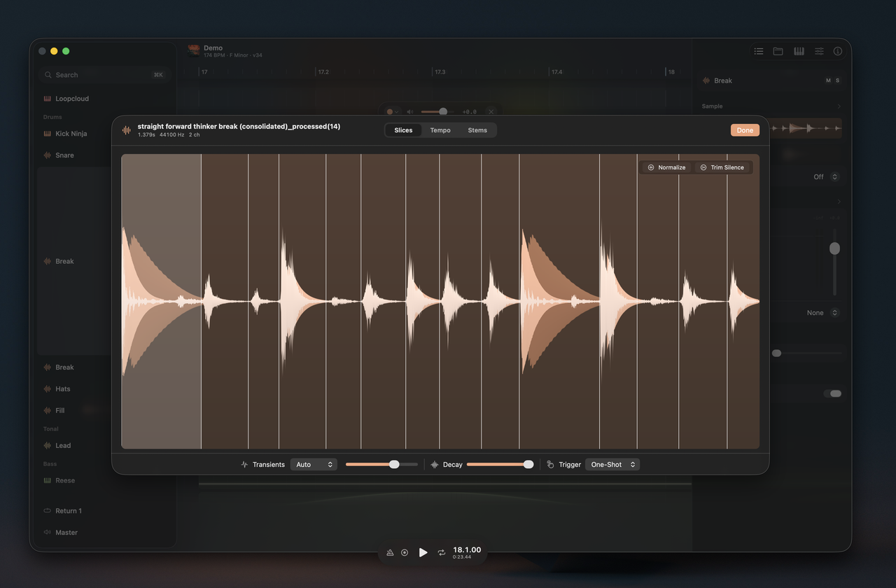The image size is (896, 588).
Task: Select the highlighted first waveform slice
Action: (162, 302)
